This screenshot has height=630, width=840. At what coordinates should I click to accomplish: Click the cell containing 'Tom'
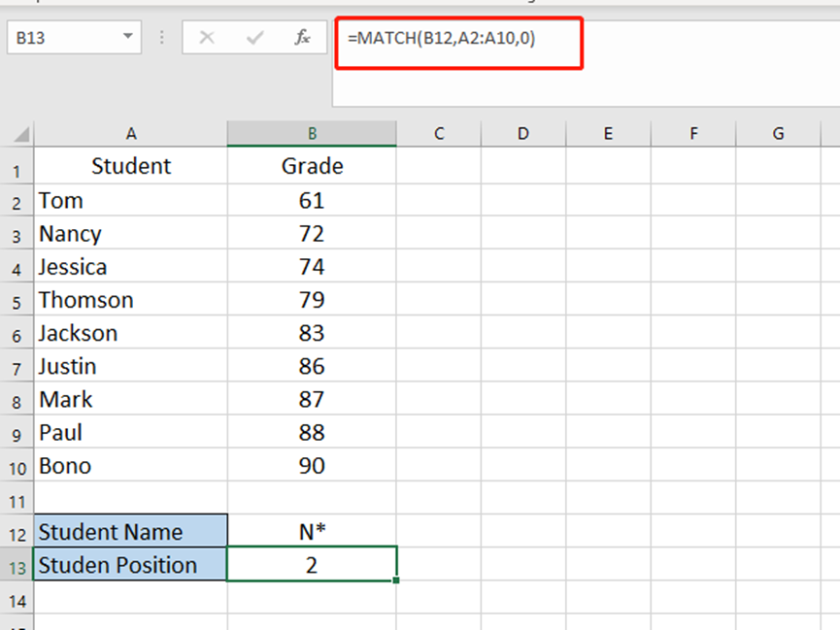pyautogui.click(x=131, y=200)
